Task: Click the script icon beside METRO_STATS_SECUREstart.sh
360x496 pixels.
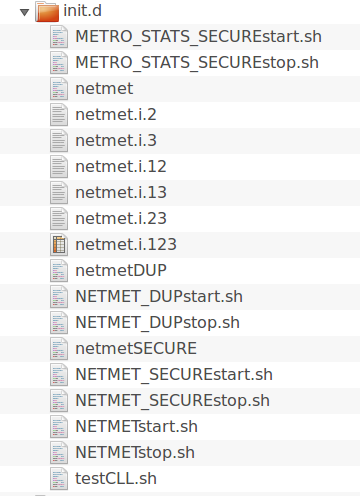Action: point(59,37)
